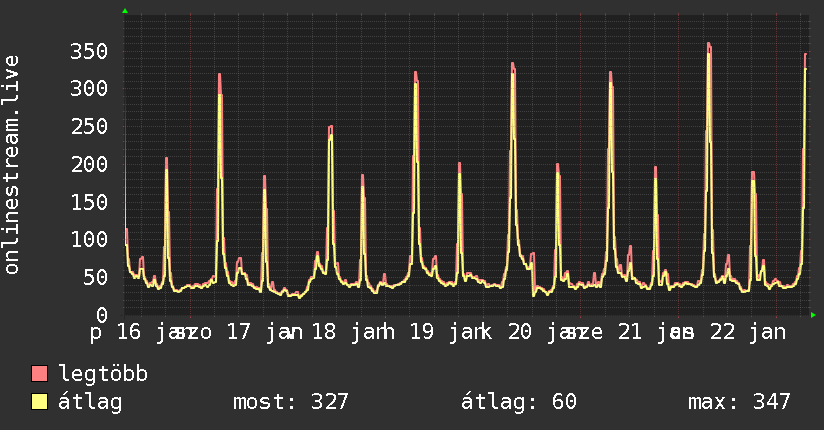This screenshot has height=430, width=824.
Task: Click the onlinestream.live vertical axis title
Action: [11, 165]
